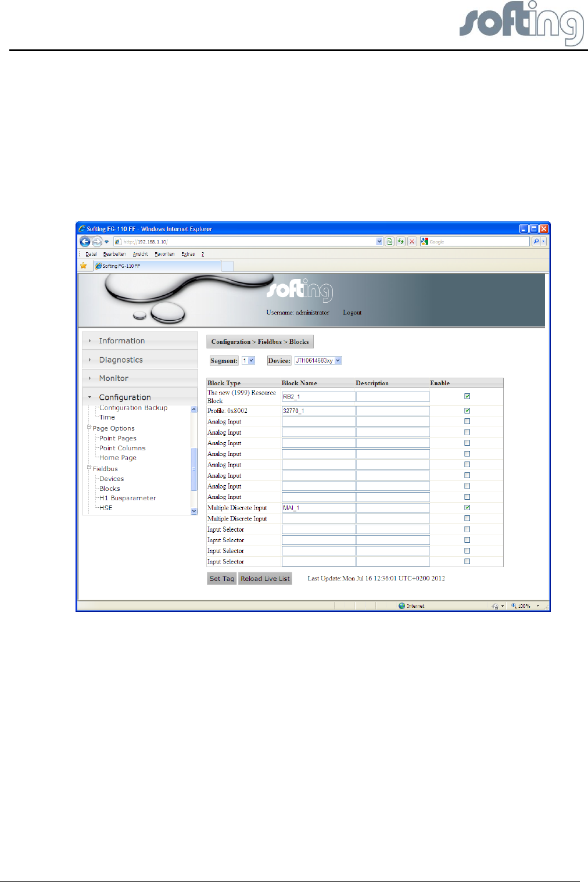Click the 32770_1 block name field
This screenshot has height=882, width=588.
pos(318,411)
